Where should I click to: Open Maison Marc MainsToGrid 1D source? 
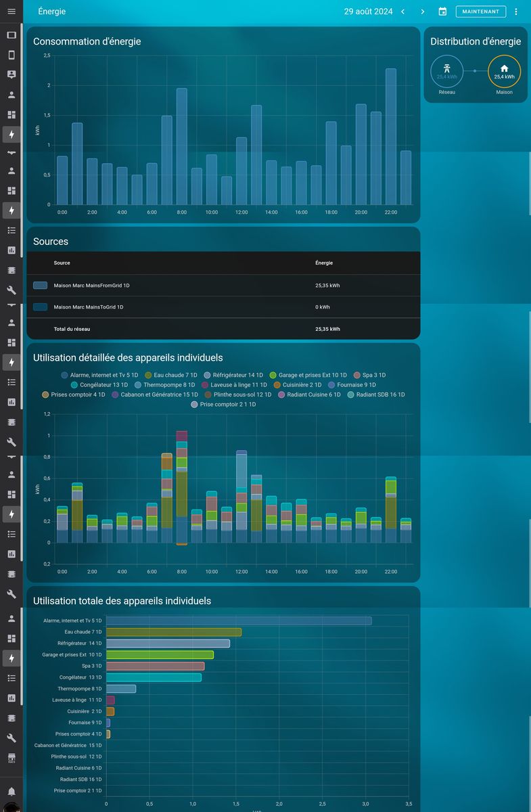(x=88, y=307)
